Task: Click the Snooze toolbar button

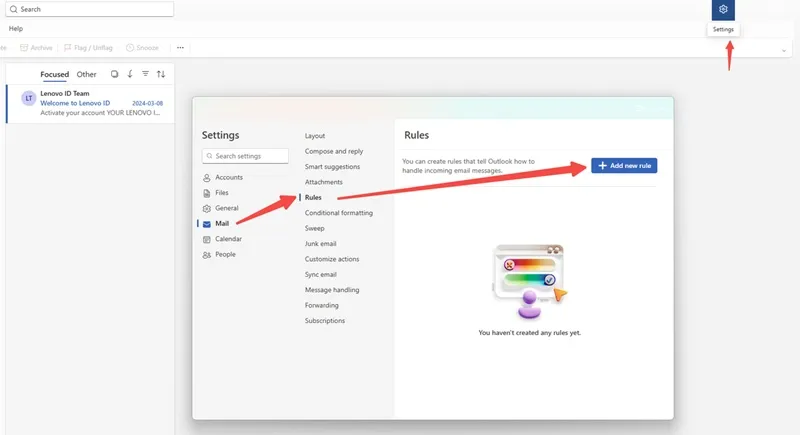Action: click(142, 48)
